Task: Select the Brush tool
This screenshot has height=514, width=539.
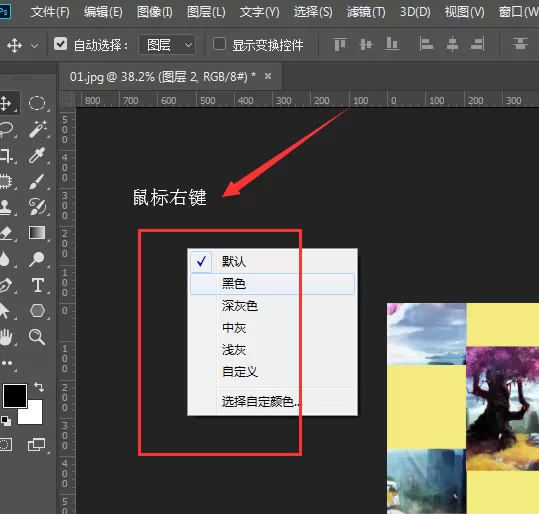Action: [37, 181]
